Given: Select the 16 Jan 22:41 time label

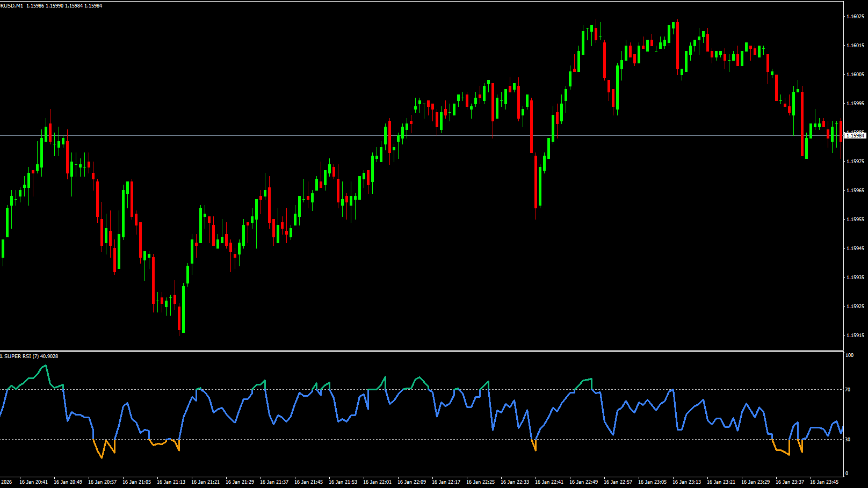Looking at the screenshot, I should click(549, 482).
